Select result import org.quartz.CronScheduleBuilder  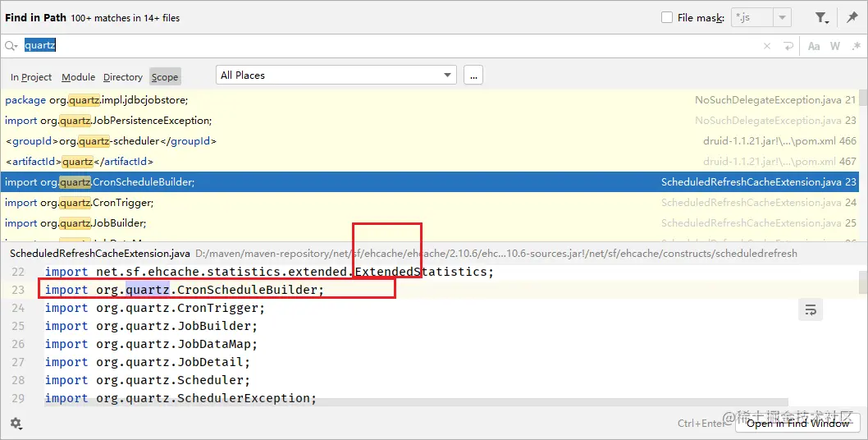click(430, 182)
